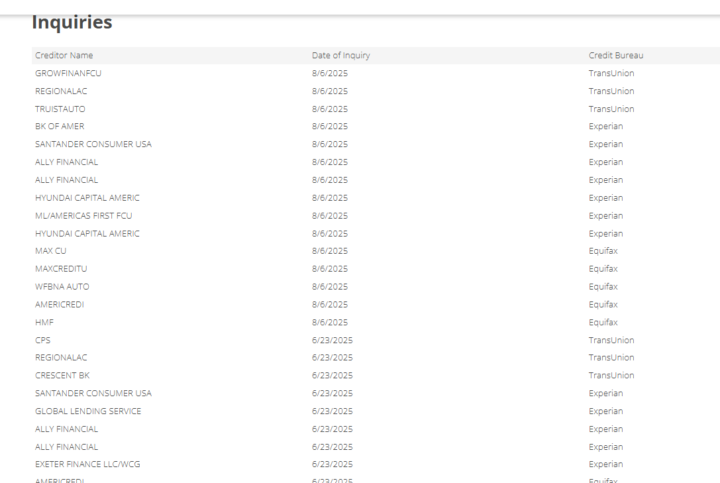
Task: Select the MAX CU creditor entry
Action: pos(51,251)
